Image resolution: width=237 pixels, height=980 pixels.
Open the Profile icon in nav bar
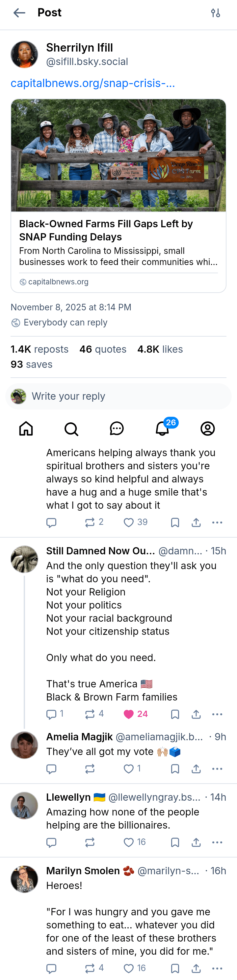point(208,428)
